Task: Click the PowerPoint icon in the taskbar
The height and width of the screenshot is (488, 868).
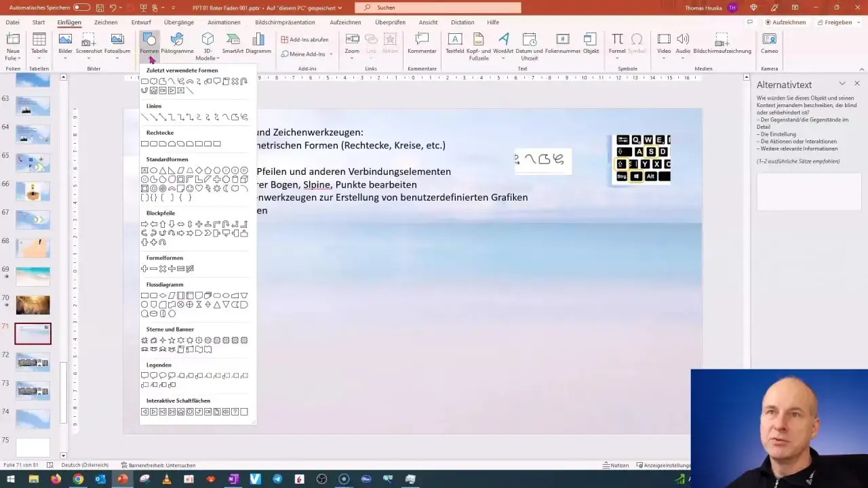Action: click(122, 479)
